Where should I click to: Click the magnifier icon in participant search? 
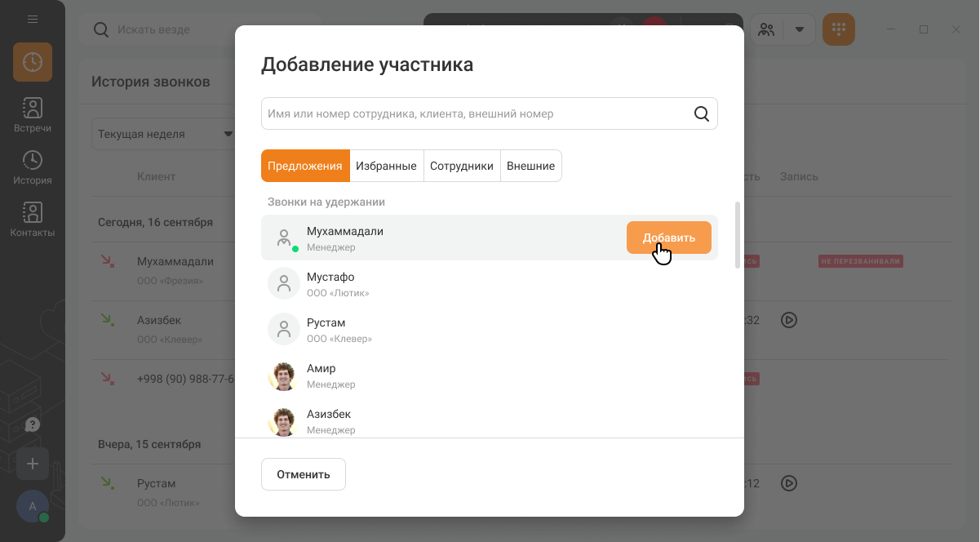click(702, 113)
